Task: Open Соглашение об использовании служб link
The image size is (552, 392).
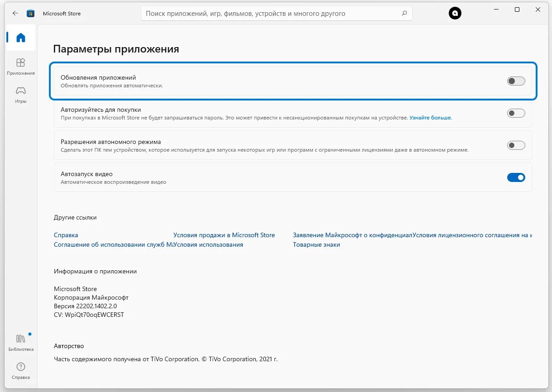Action: (113, 245)
